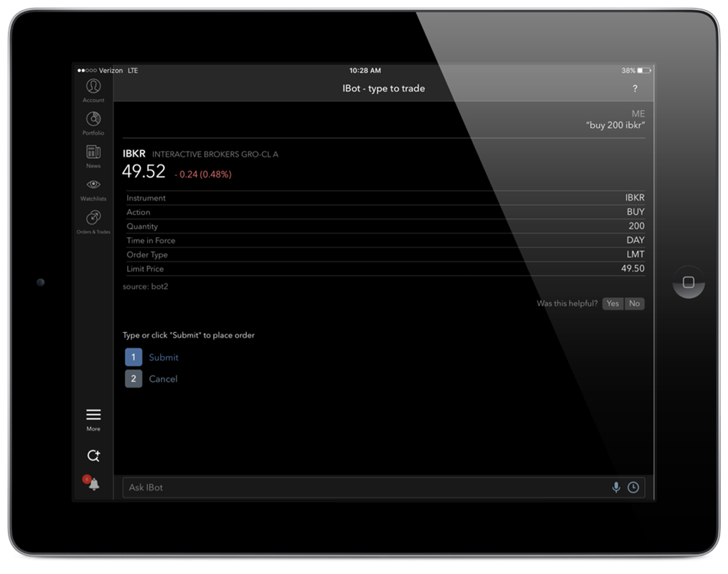Click the 10:28 AM clock in status bar
The width and height of the screenshot is (728, 574).
click(x=365, y=71)
